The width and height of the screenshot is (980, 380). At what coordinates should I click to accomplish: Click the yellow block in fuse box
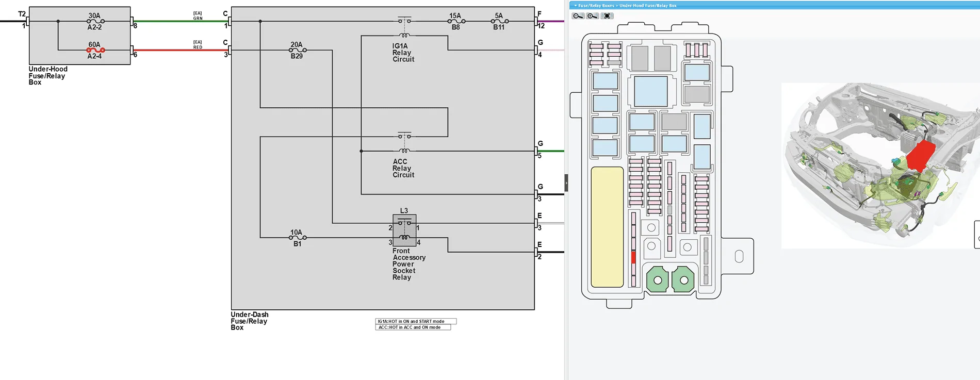coord(607,227)
